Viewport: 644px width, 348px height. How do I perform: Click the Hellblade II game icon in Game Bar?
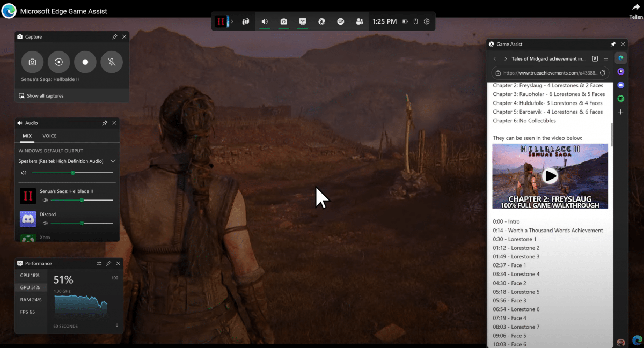pyautogui.click(x=221, y=21)
